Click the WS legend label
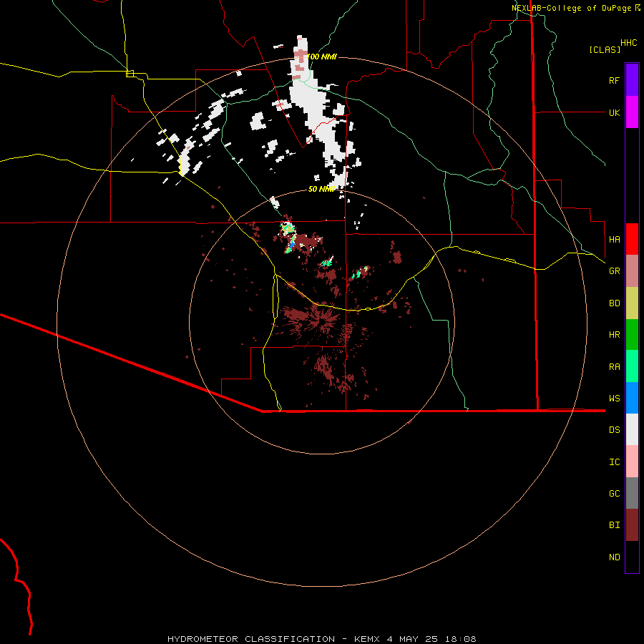This screenshot has width=644, height=644. (x=614, y=399)
